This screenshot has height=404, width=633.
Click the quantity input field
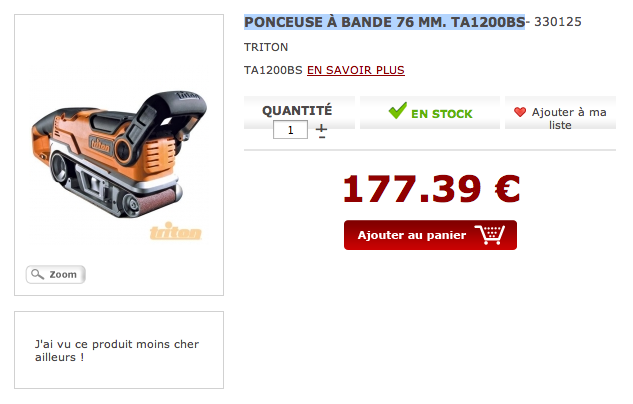tap(290, 130)
